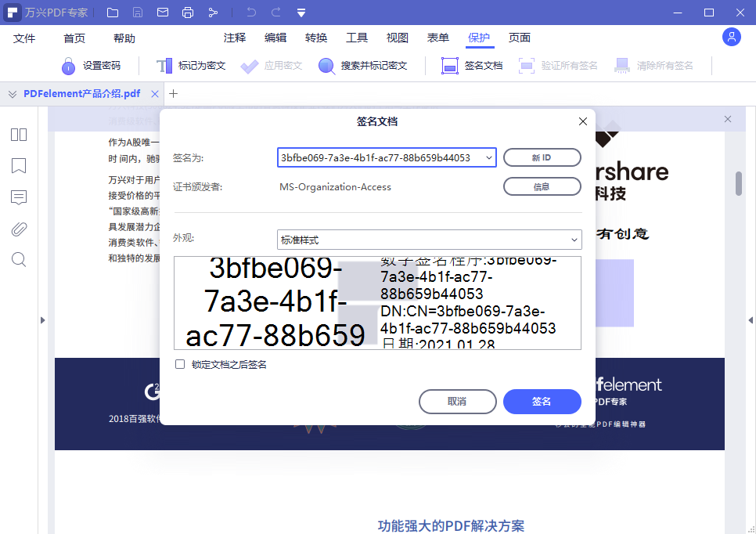Expand the dropdown arrow in the title bar
756x534 pixels.
click(301, 12)
